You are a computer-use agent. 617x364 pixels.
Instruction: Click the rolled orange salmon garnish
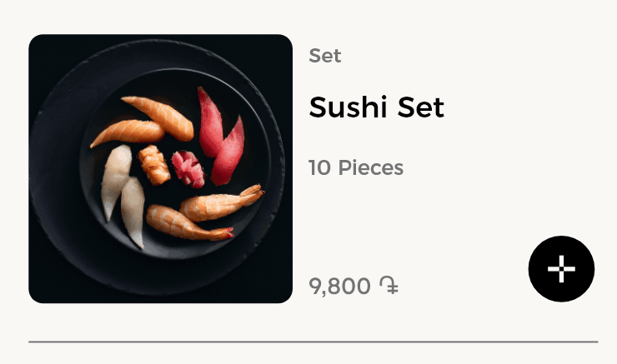click(154, 163)
